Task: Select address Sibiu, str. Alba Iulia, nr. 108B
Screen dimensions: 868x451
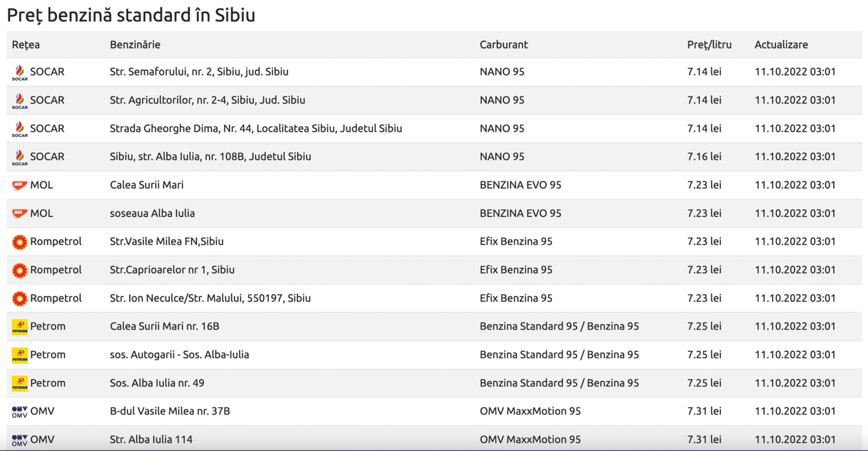Action: click(210, 157)
